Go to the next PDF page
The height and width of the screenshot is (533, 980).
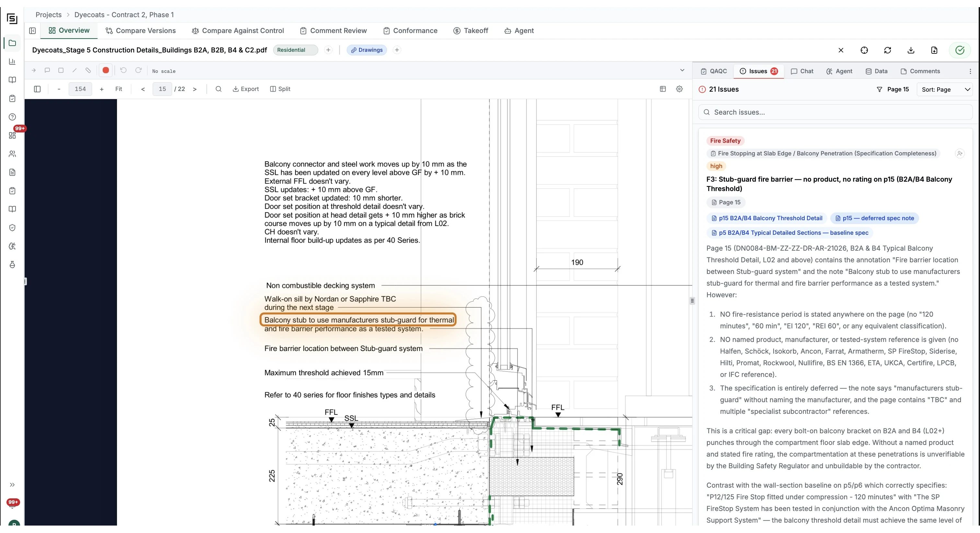pos(195,89)
